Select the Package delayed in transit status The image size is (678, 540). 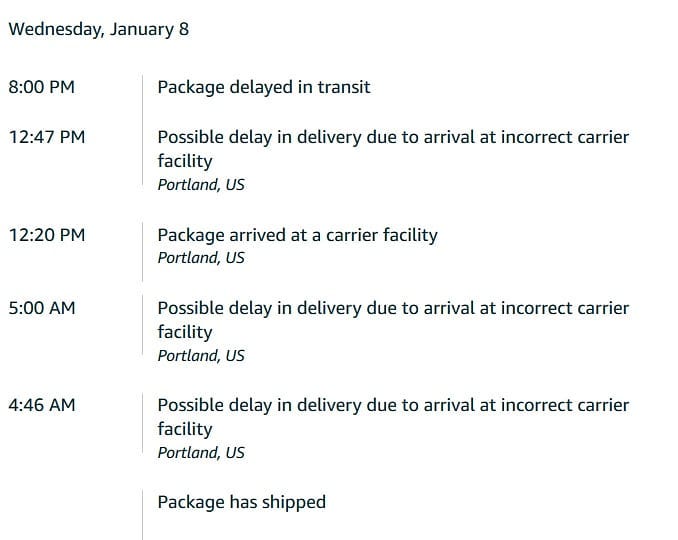264,87
